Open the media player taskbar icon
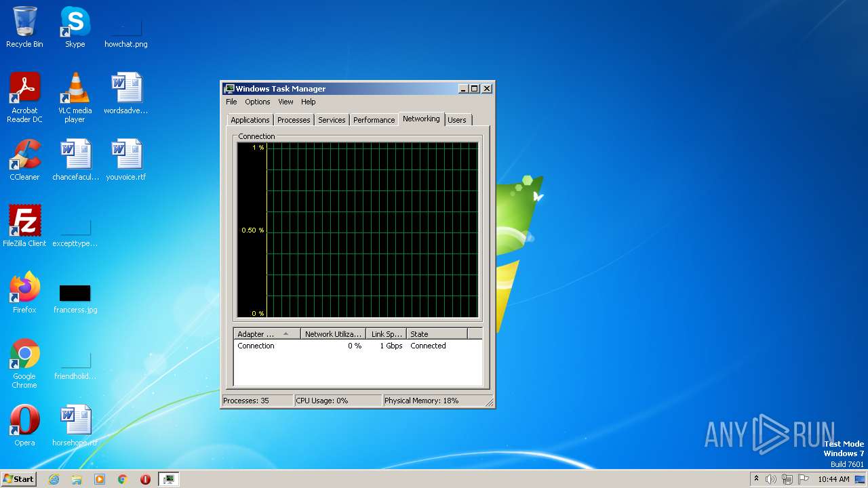868x488 pixels. pos(100,479)
